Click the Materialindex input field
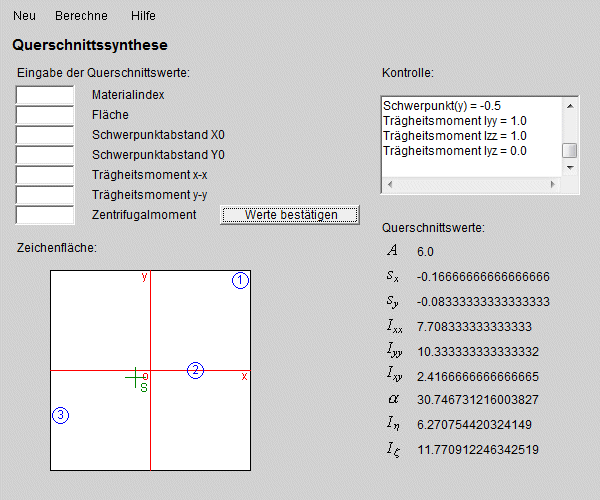 coord(45,95)
